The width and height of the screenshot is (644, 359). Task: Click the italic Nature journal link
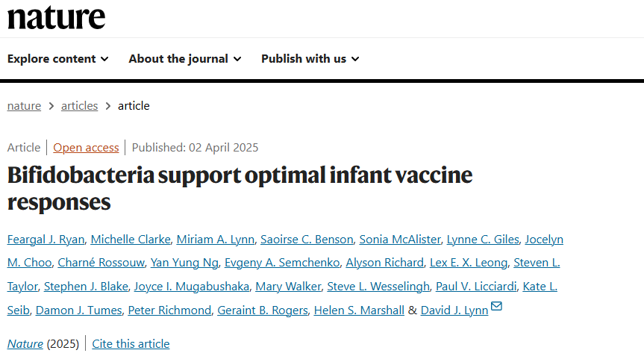(x=25, y=344)
